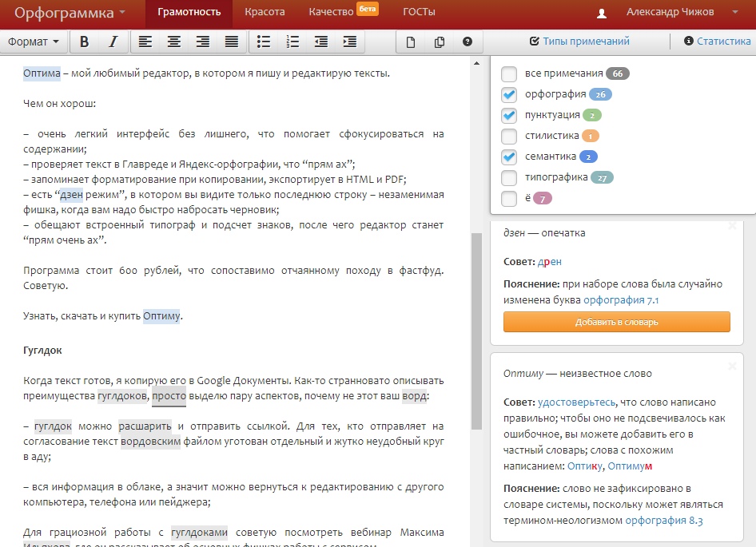Image resolution: width=756 pixels, height=547 pixels.
Task: Click the copy document icon
Action: 440,42
